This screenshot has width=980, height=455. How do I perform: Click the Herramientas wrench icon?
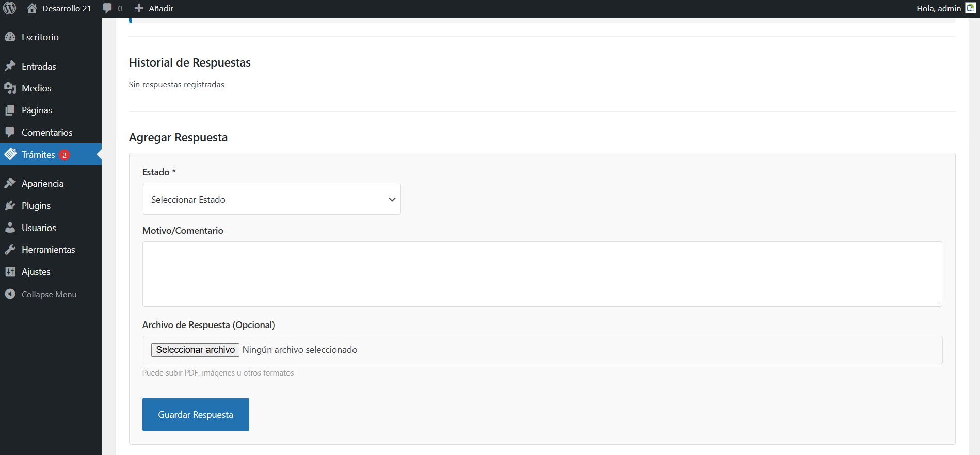(10, 250)
